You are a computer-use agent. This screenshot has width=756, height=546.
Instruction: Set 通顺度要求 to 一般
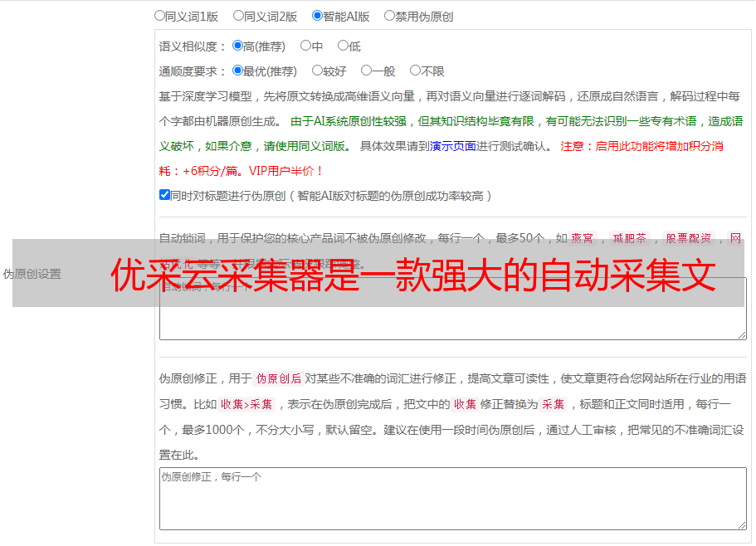366,71
